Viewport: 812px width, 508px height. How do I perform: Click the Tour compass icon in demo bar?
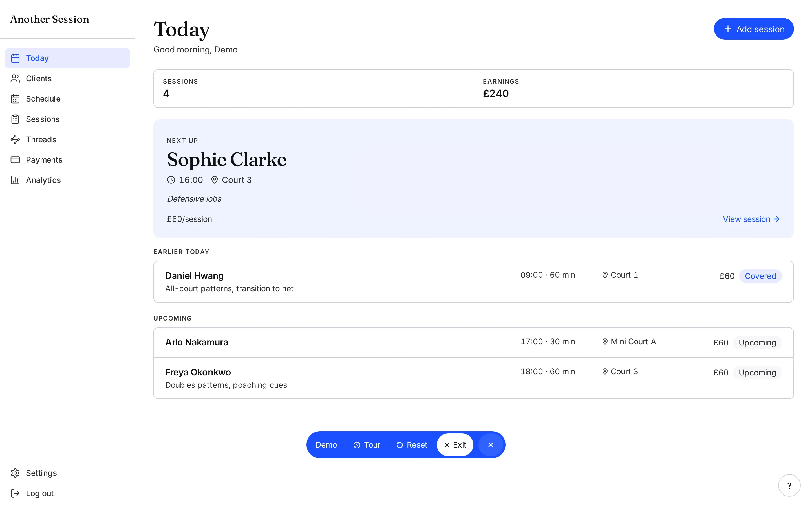point(357,445)
